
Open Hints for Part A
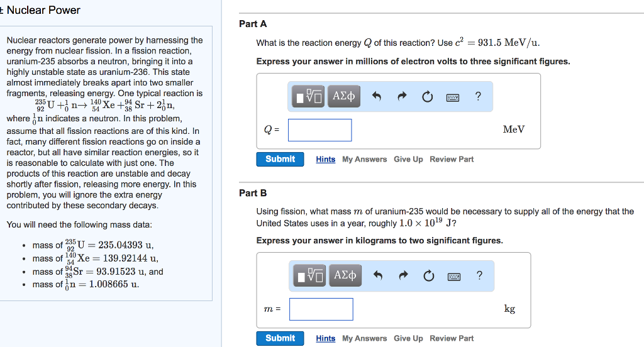pos(325,160)
